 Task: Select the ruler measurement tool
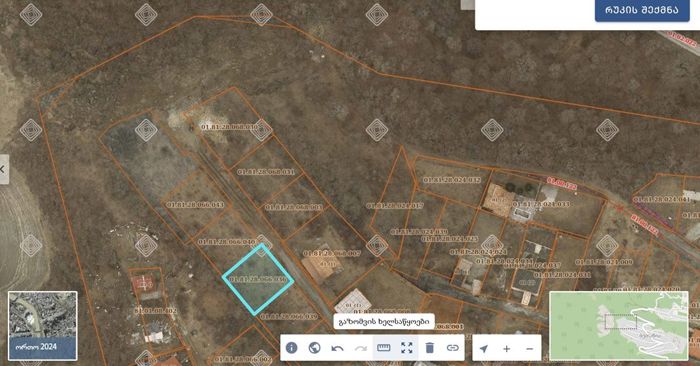click(x=384, y=348)
